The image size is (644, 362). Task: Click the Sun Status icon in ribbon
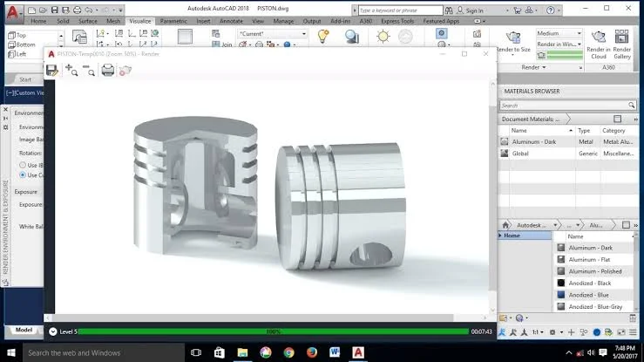tap(383, 37)
